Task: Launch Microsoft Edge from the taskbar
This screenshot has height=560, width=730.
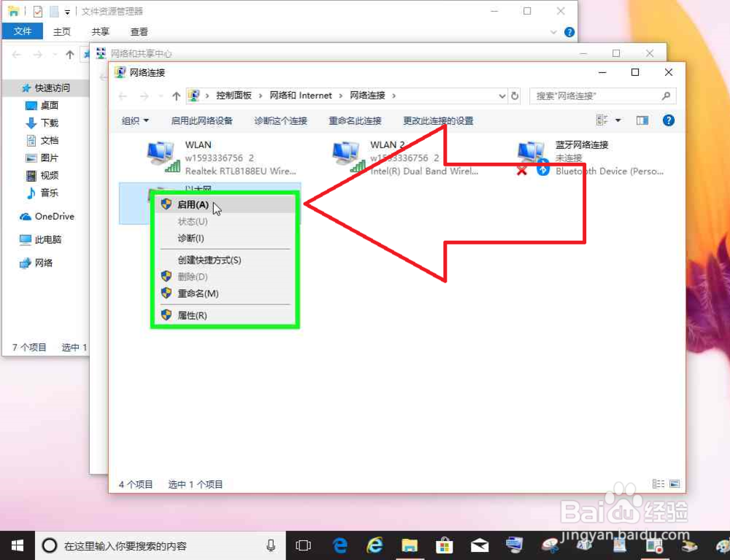Action: click(339, 545)
